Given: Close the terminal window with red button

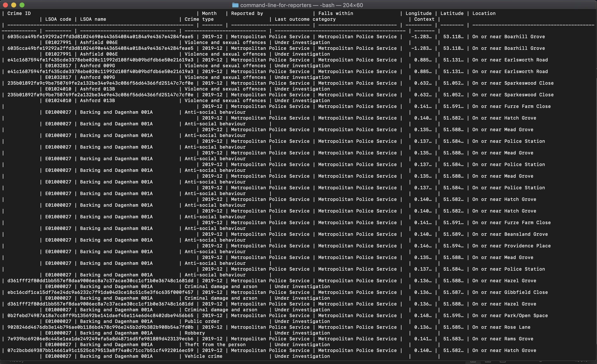Looking at the screenshot, I should click(5, 5).
